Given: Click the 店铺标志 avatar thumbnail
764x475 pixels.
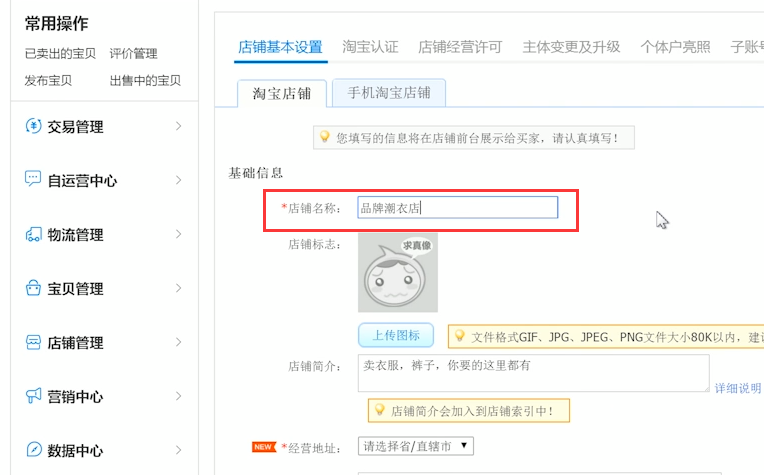Looking at the screenshot, I should (x=398, y=273).
